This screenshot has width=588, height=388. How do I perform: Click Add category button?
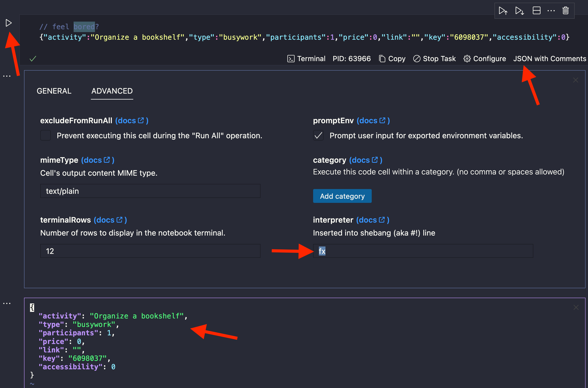pyautogui.click(x=342, y=196)
